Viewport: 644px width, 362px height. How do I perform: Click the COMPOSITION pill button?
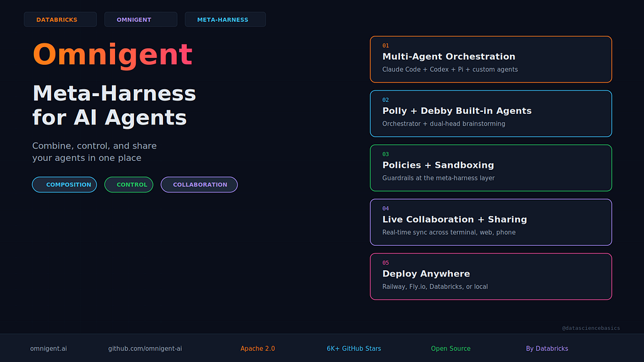pyautogui.click(x=65, y=185)
